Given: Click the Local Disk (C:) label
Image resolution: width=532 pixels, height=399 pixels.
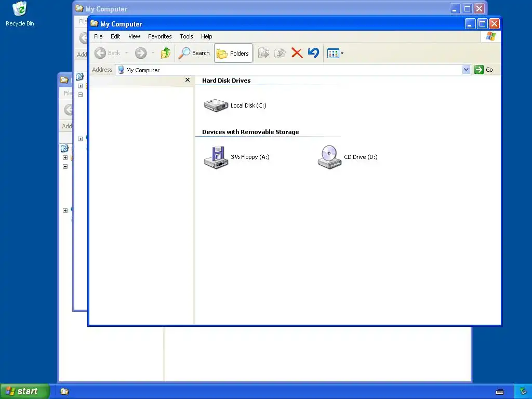Looking at the screenshot, I should (248, 105).
